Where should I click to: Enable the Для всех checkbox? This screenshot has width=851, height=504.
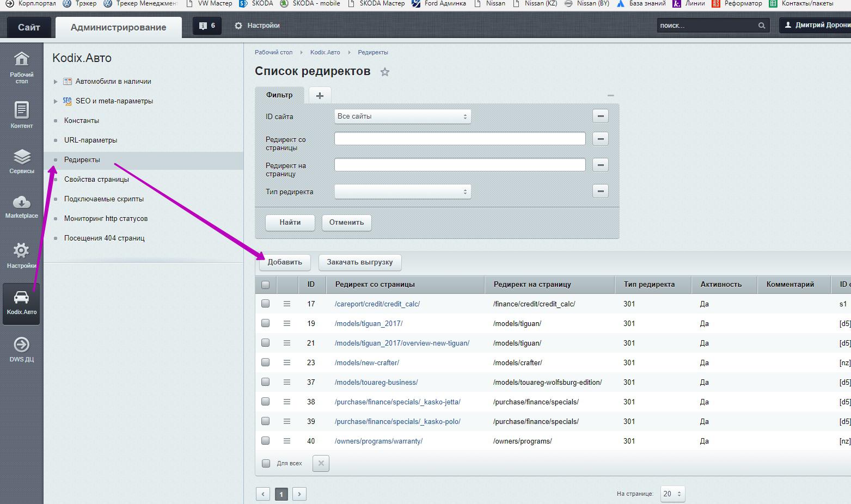coord(266,463)
